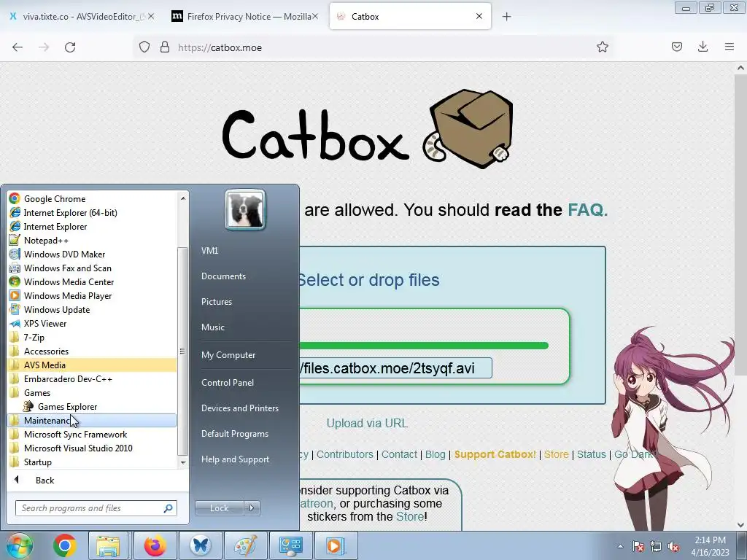Launch XPS Viewer

(45, 323)
